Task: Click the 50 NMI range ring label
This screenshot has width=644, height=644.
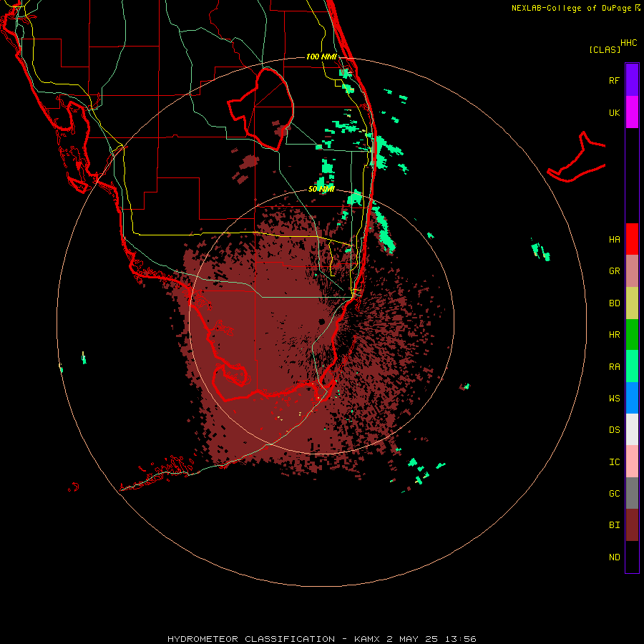Action: [x=321, y=190]
